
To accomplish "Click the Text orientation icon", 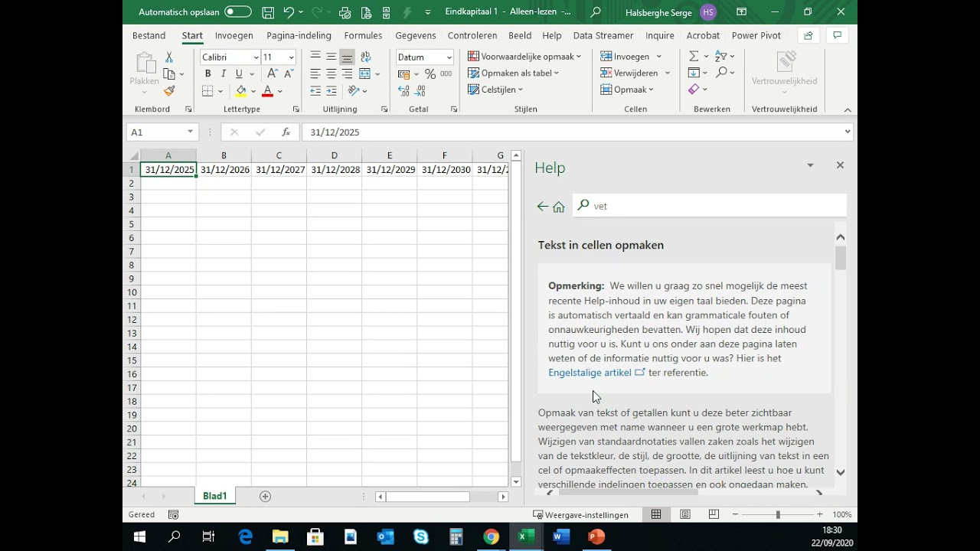I will (353, 90).
